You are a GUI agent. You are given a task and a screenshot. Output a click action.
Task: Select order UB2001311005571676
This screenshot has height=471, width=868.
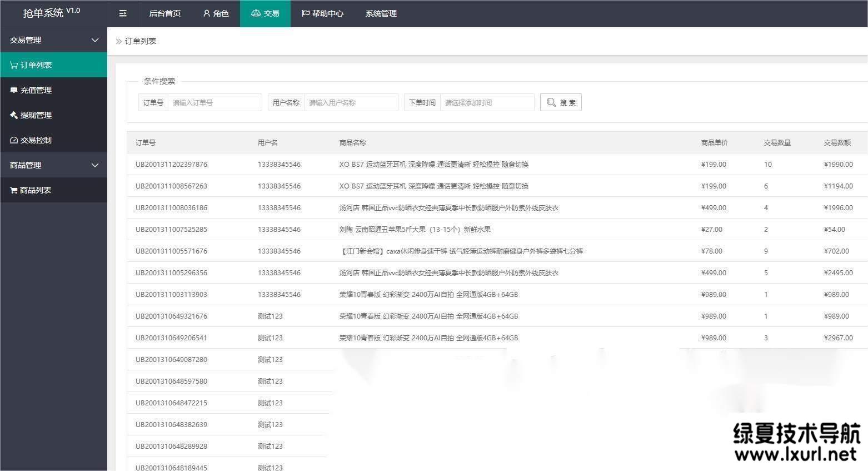point(171,251)
